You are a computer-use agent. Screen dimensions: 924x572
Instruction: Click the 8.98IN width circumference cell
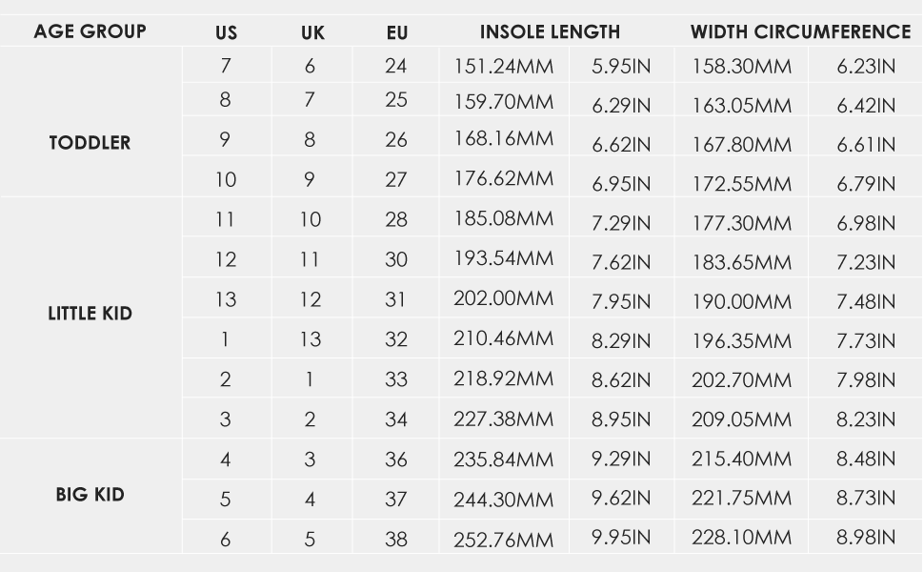(866, 538)
